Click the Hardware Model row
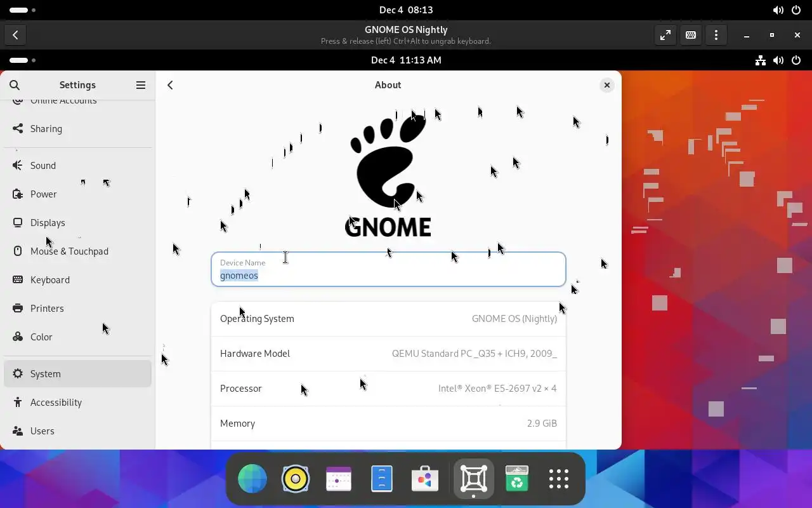The image size is (812, 508). (x=388, y=354)
